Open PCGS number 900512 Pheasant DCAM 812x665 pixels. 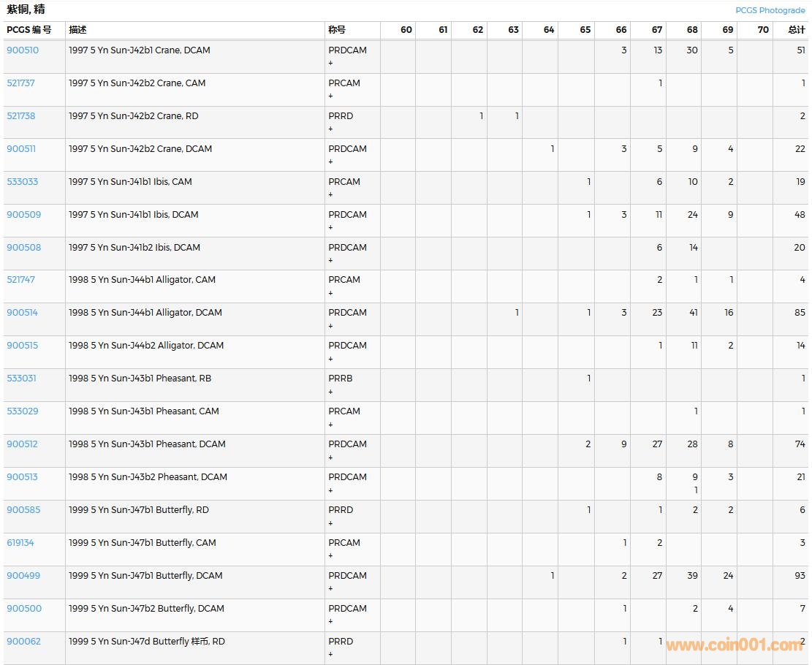tap(22, 444)
